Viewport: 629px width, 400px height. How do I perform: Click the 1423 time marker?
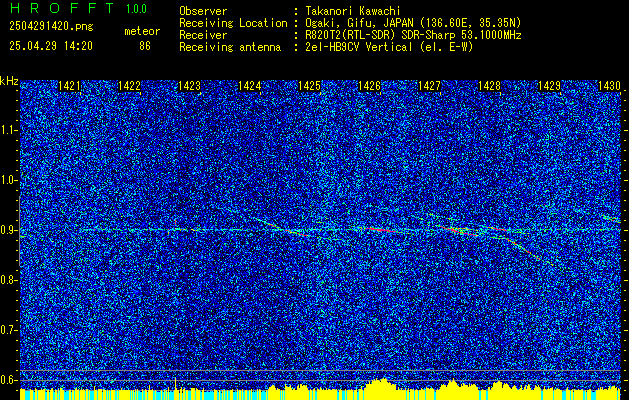[x=189, y=86]
